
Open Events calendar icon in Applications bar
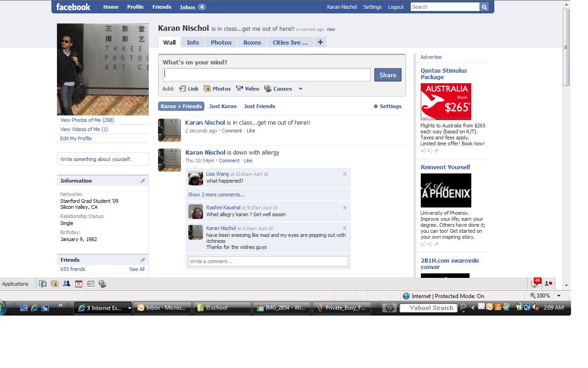(79, 284)
